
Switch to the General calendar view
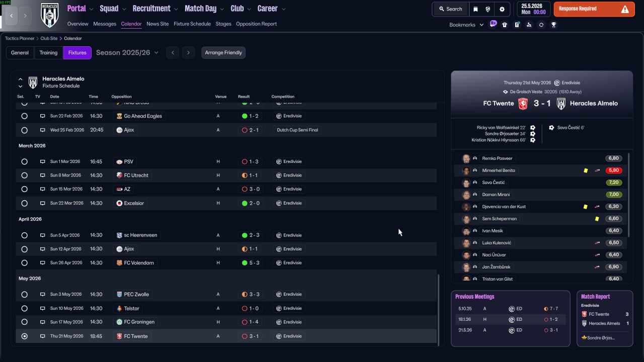(20, 53)
